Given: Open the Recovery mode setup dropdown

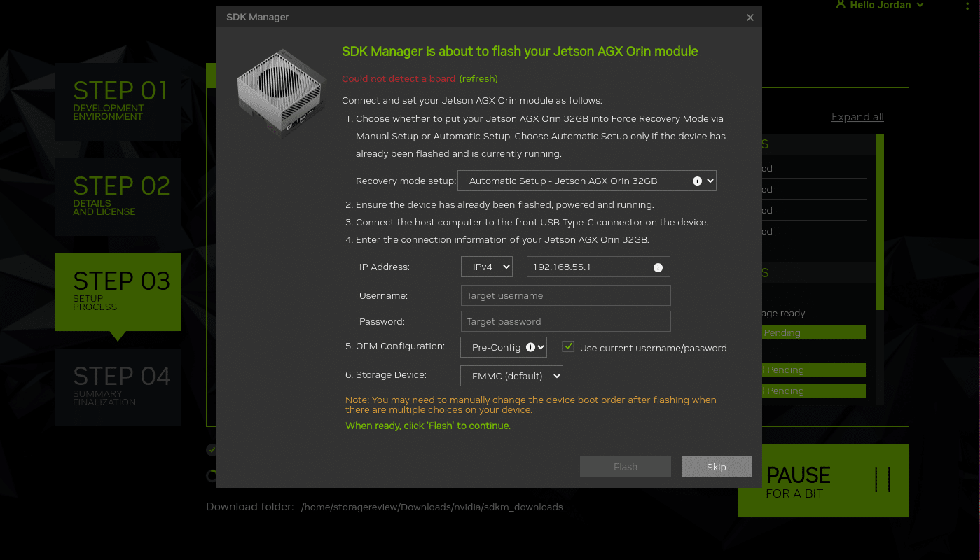Looking at the screenshot, I should click(x=587, y=181).
